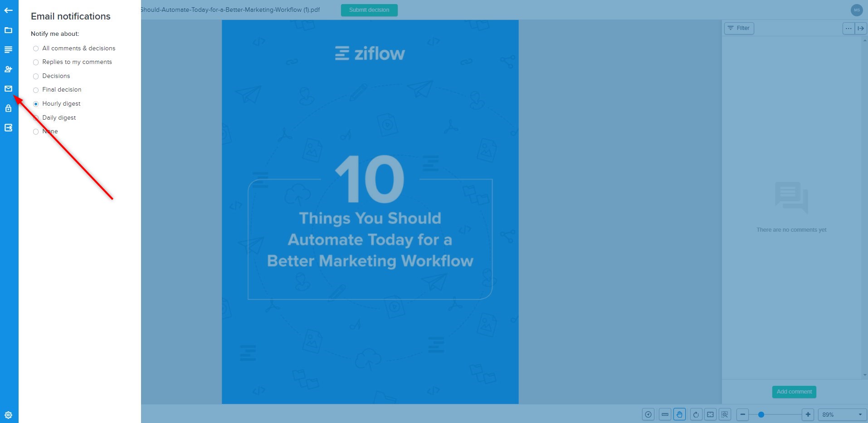This screenshot has width=868, height=423.
Task: Click the Add comment button
Action: 794,392
